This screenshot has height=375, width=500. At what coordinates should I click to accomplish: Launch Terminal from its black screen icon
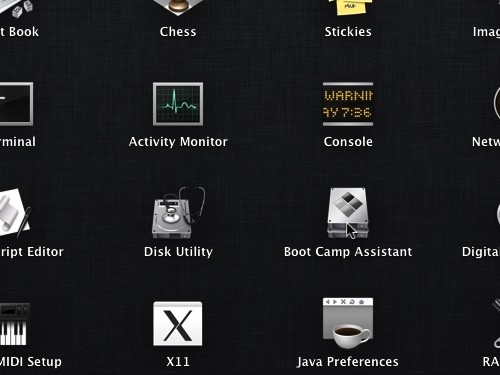point(16,104)
